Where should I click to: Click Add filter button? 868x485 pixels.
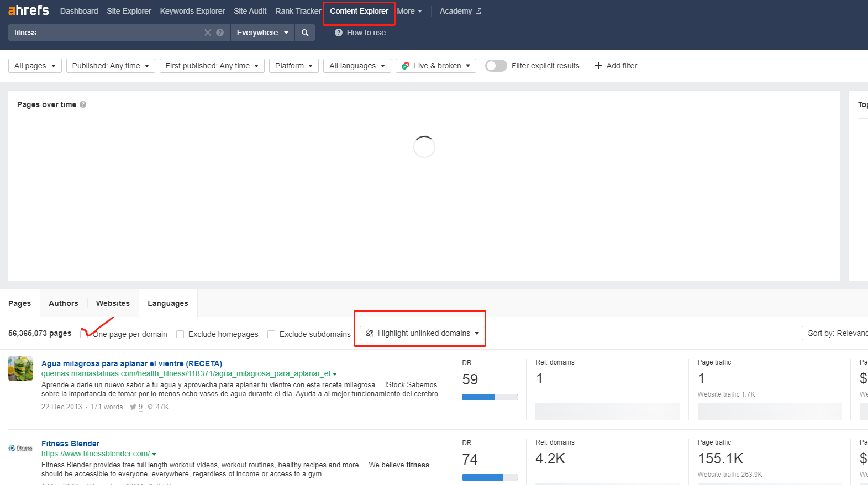coord(616,66)
